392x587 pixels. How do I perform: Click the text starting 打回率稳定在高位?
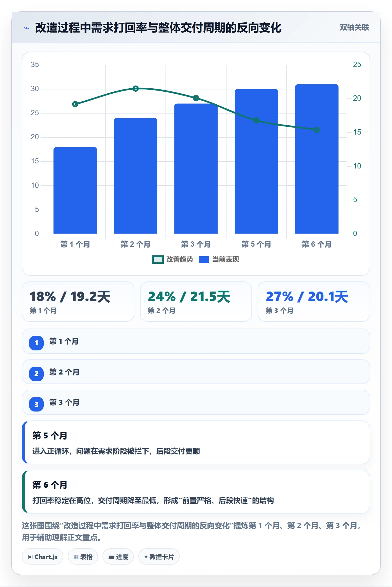click(x=153, y=500)
